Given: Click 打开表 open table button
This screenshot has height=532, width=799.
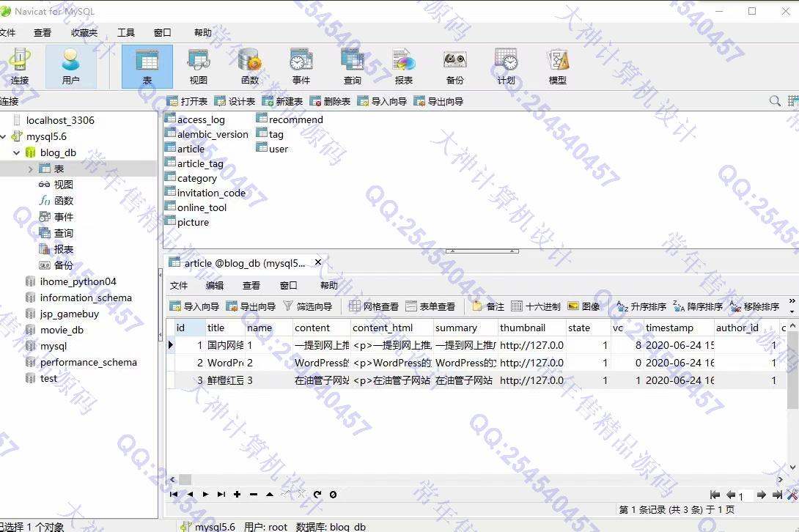Looking at the screenshot, I should pyautogui.click(x=186, y=101).
